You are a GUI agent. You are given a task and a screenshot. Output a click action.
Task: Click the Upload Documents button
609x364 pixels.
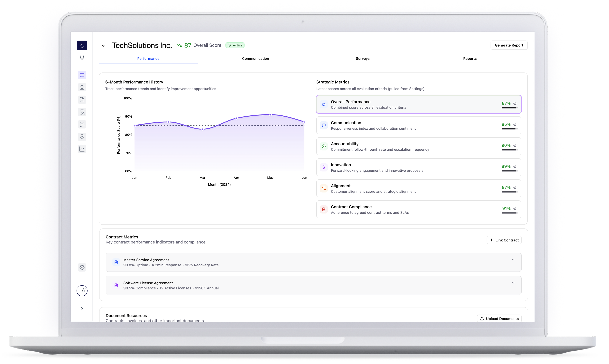(499, 318)
